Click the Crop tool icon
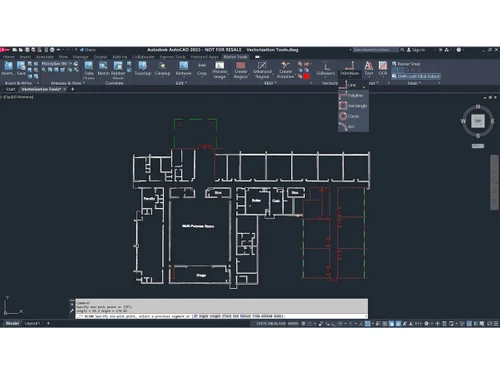Viewport: 500px width, 375px height. coord(202,68)
